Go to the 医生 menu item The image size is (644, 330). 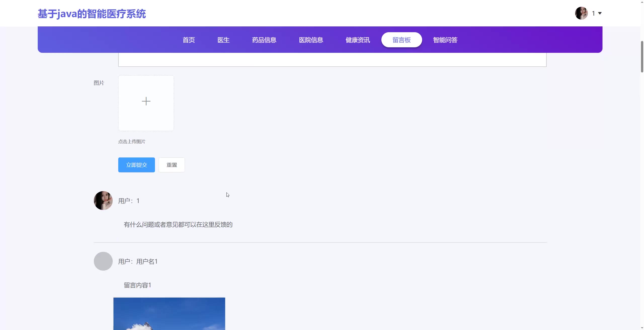[223, 40]
